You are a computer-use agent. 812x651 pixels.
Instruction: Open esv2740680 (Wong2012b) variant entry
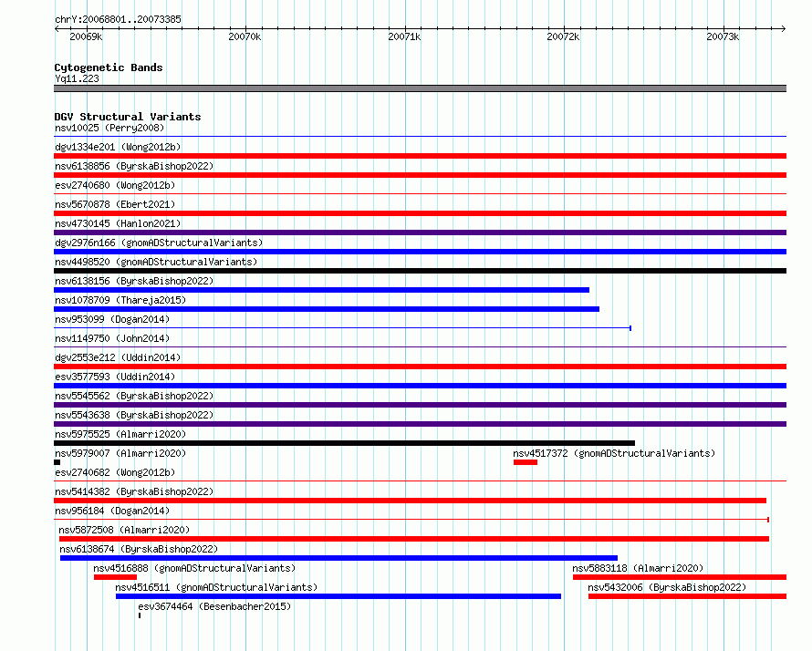(x=115, y=185)
